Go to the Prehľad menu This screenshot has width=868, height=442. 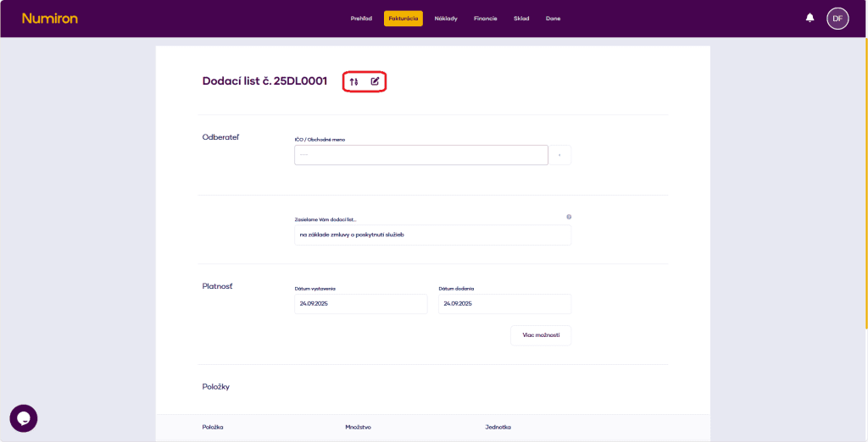361,19
